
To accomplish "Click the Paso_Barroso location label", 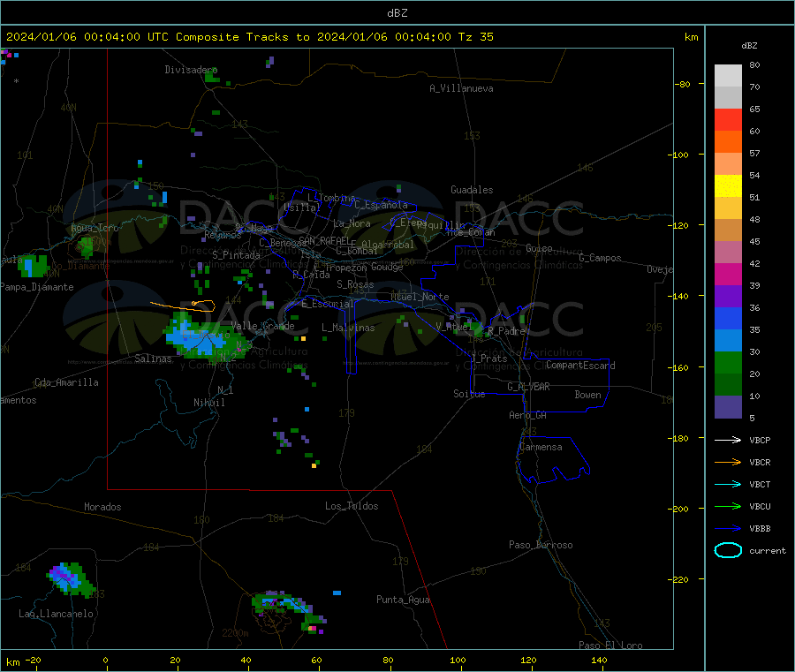I will pyautogui.click(x=541, y=545).
